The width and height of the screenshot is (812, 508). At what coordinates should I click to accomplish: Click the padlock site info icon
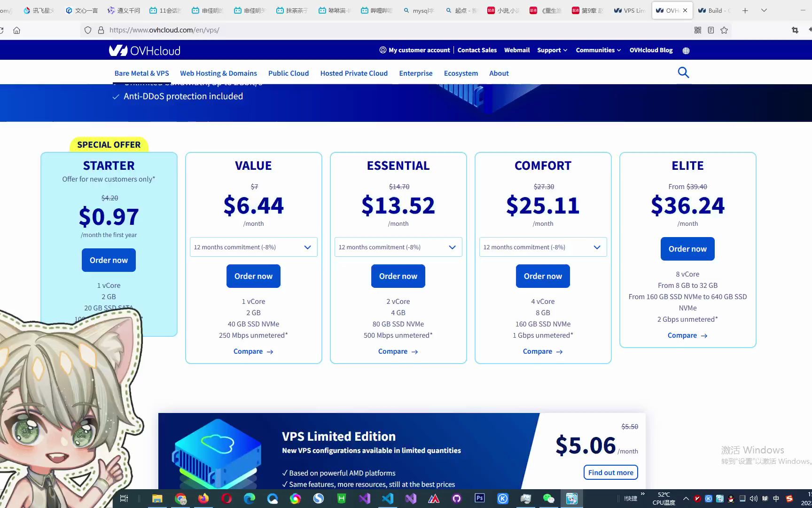(x=101, y=30)
